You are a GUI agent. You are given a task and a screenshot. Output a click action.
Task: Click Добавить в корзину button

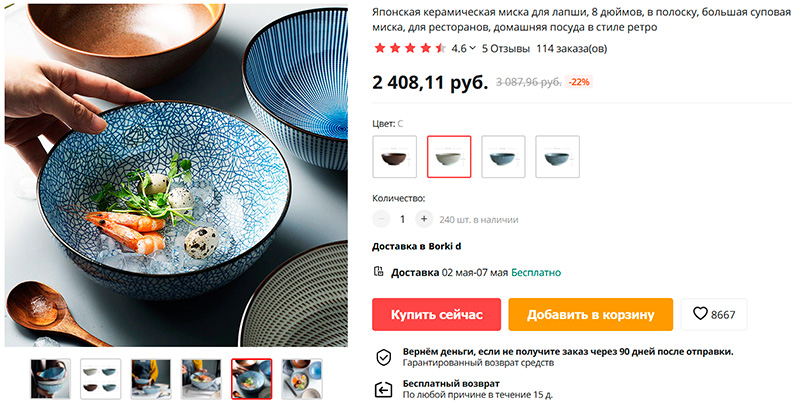[x=590, y=314]
